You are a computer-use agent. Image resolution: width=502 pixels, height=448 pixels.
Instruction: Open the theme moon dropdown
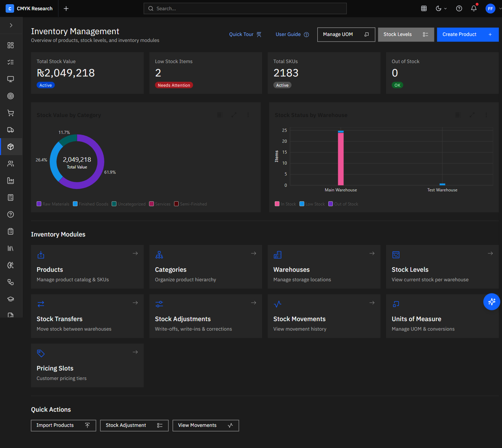[441, 8]
